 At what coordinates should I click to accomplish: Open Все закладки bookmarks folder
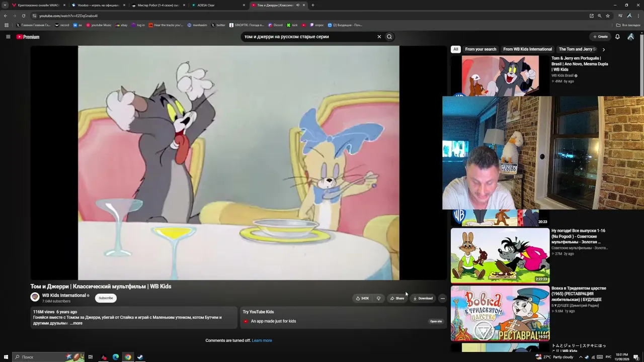[628, 25]
